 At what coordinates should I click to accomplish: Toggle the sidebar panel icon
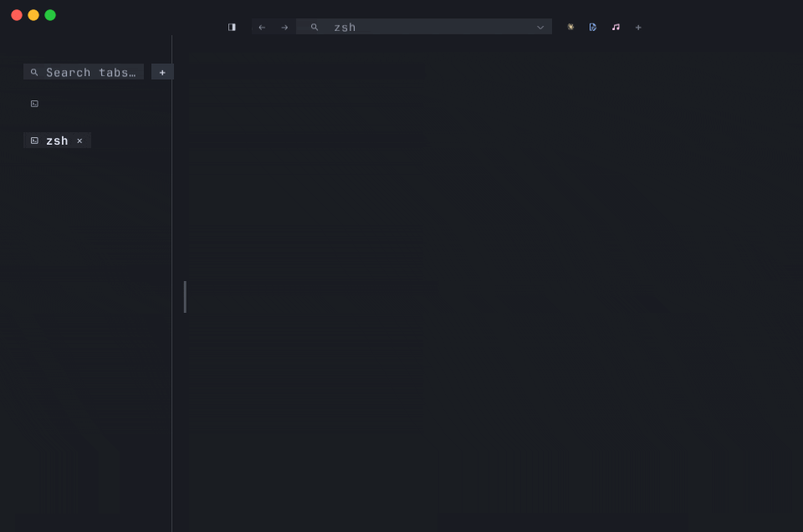coord(232,27)
